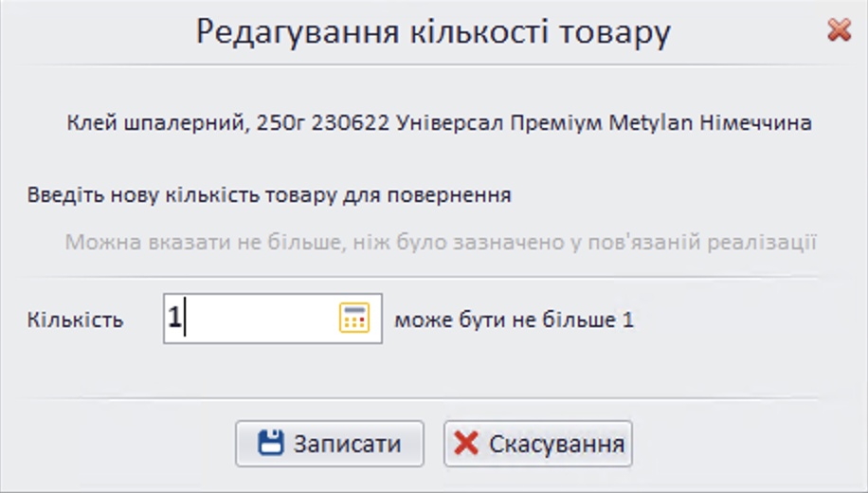The width and height of the screenshot is (868, 493).
Task: Click the title Редагування кількості товару
Action: [x=433, y=31]
